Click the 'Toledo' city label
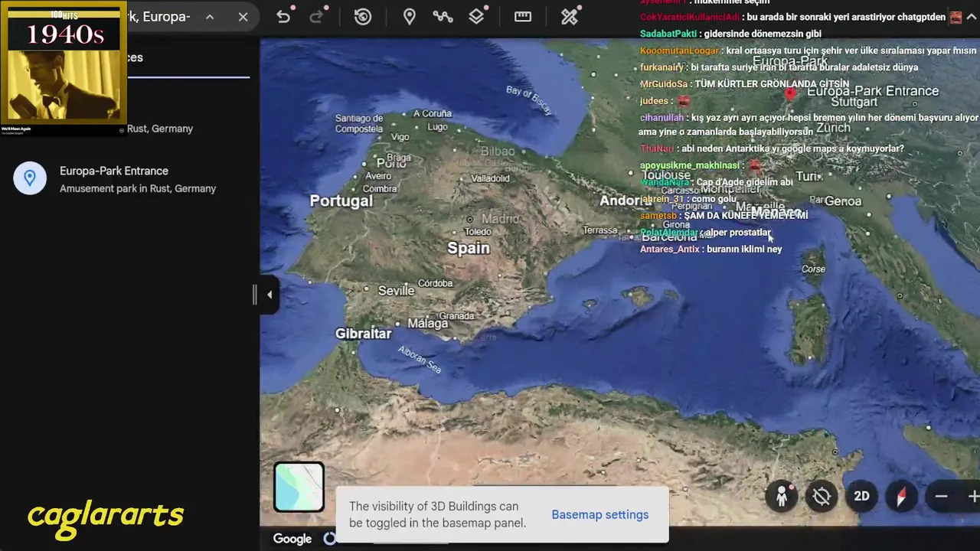 [478, 232]
